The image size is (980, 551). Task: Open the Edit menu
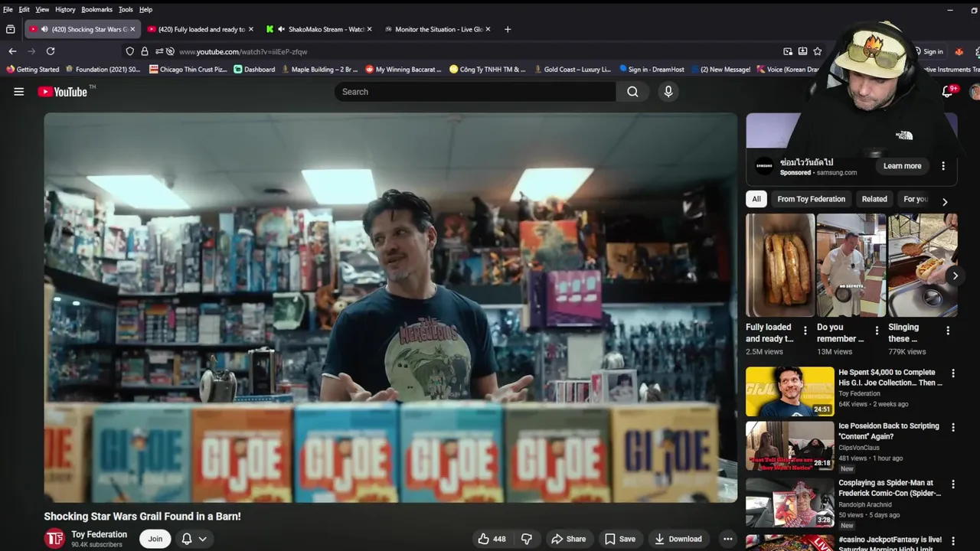click(24, 9)
